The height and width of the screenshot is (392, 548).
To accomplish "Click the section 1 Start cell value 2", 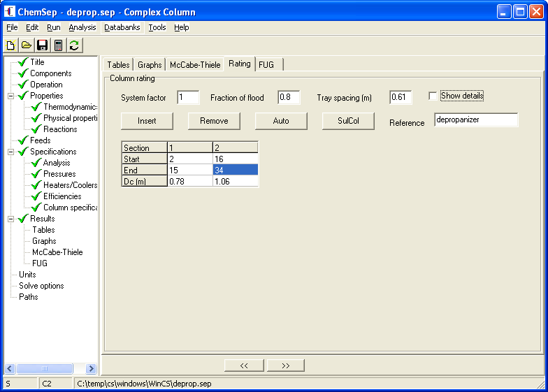I will 190,159.
